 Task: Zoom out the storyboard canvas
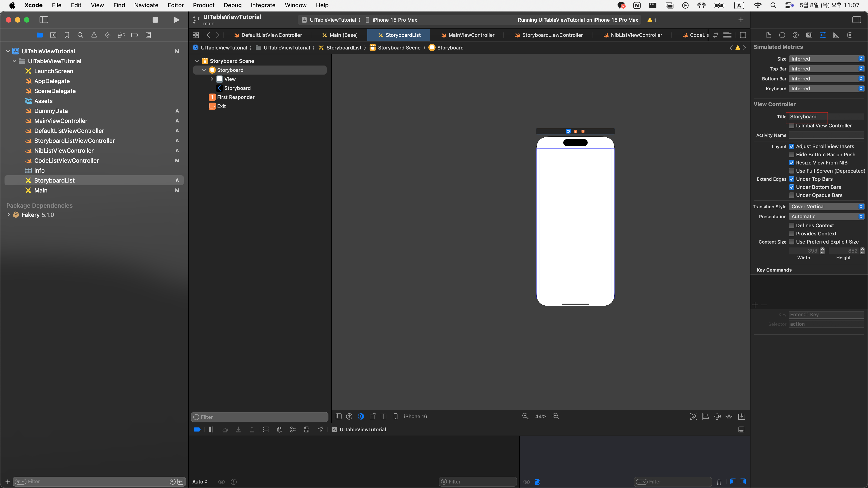525,416
